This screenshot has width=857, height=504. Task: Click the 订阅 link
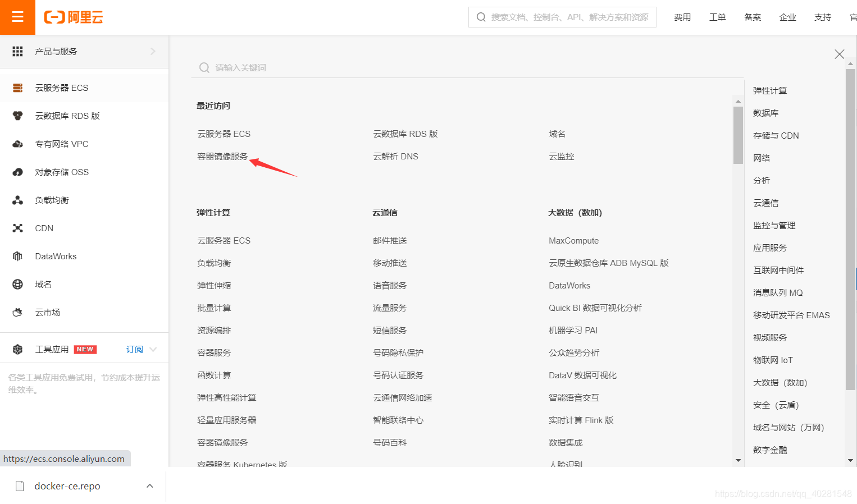134,349
